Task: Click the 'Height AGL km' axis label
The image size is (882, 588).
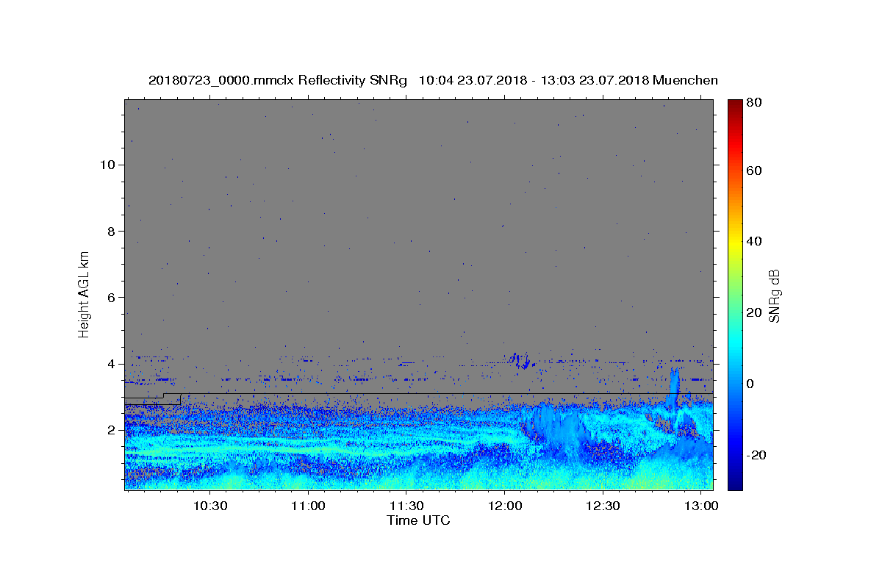Action: click(x=85, y=293)
